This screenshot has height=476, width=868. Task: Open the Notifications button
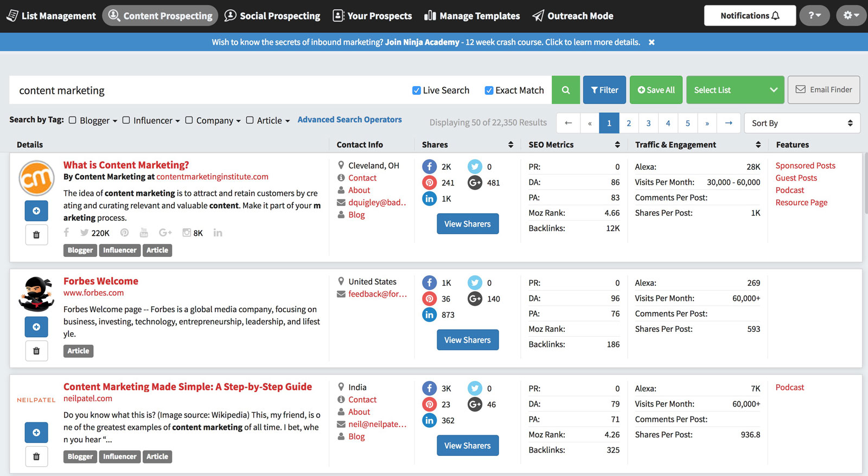click(x=750, y=16)
